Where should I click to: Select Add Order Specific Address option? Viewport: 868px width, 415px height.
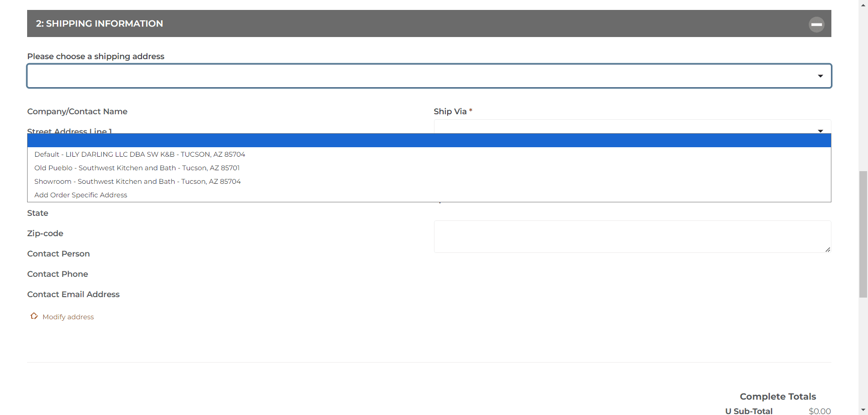[x=429, y=195]
